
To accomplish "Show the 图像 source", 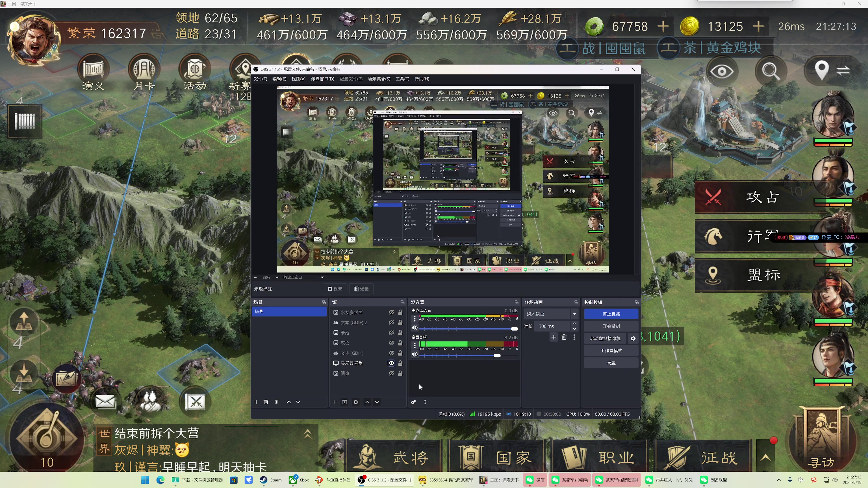I will pos(391,373).
